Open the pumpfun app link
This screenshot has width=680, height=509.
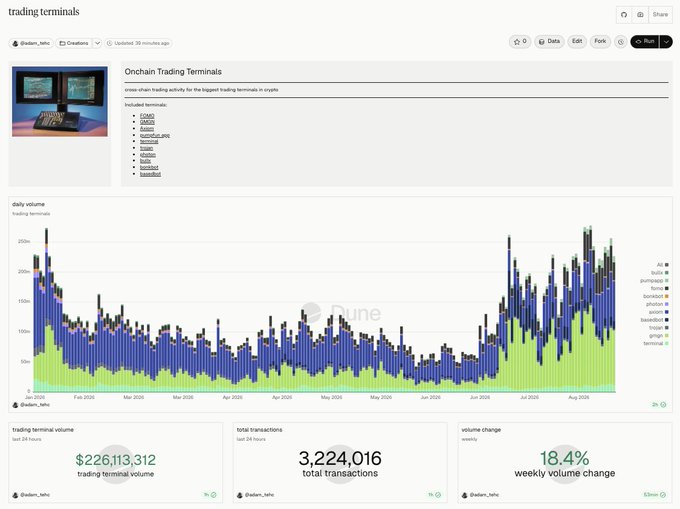(155, 135)
